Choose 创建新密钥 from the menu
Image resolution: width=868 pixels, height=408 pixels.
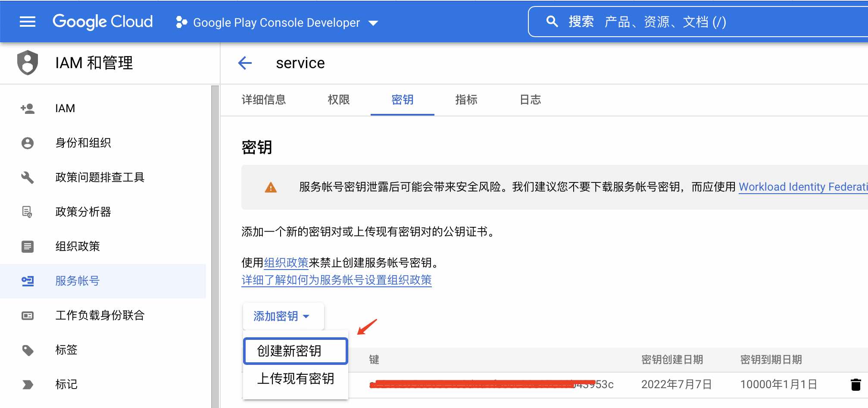pyautogui.click(x=296, y=351)
